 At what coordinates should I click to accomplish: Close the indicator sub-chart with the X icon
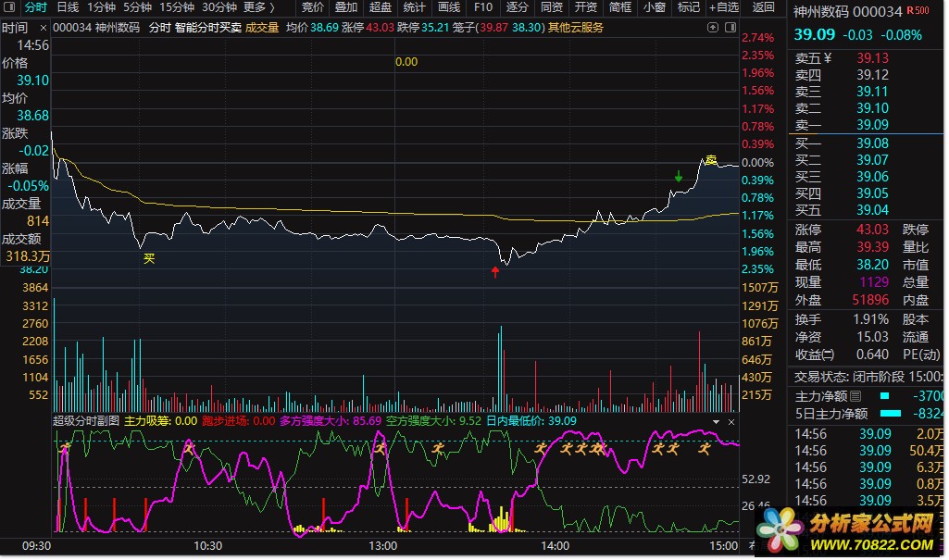click(731, 421)
